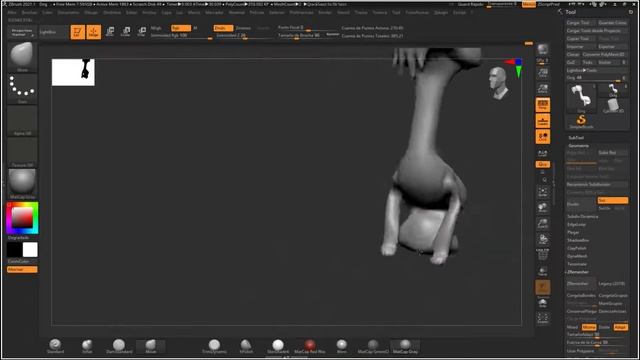Open the stroke type (Dots) selector
Image resolution: width=640 pixels, height=360 pixels.
tap(22, 89)
